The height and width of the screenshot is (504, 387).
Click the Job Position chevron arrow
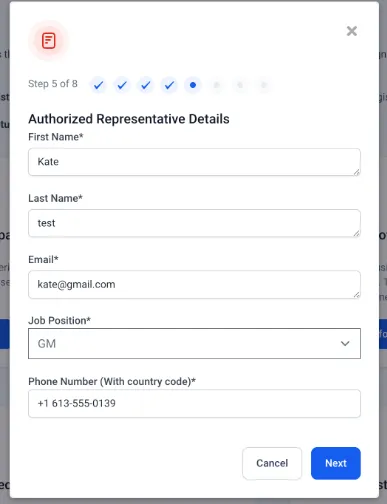345,343
